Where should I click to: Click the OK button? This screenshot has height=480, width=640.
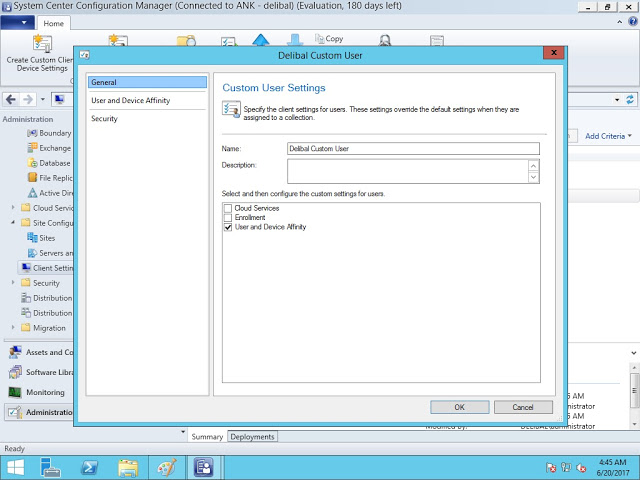(x=459, y=407)
